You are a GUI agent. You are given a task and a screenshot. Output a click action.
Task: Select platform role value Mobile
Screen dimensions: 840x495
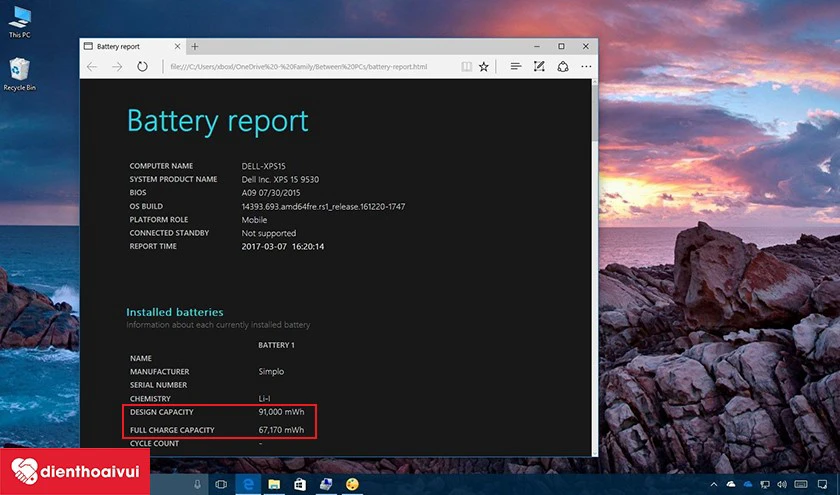[x=254, y=220]
